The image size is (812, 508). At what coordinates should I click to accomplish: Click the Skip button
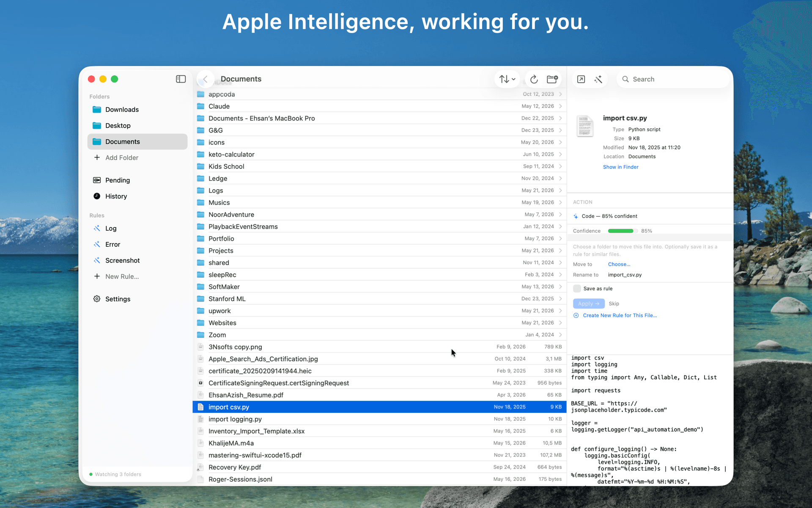tap(614, 304)
